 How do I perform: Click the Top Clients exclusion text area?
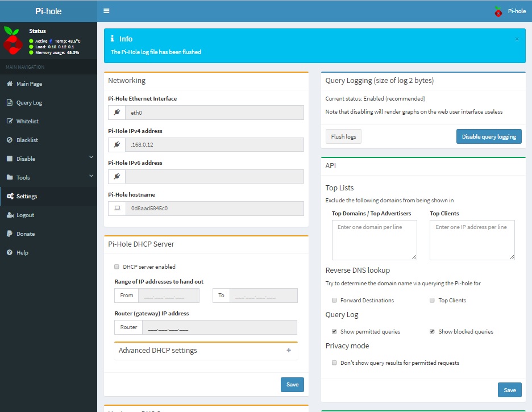[x=472, y=240]
